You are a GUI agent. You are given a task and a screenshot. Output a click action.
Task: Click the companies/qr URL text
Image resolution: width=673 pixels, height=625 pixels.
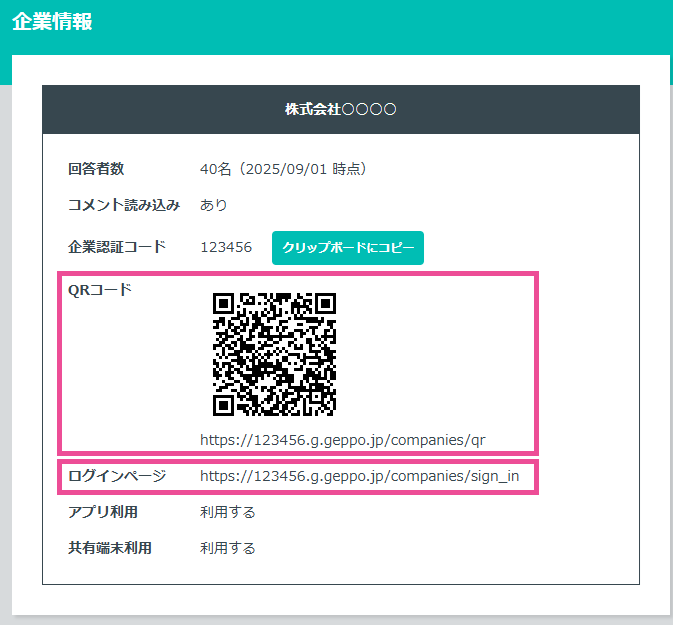pos(343,440)
